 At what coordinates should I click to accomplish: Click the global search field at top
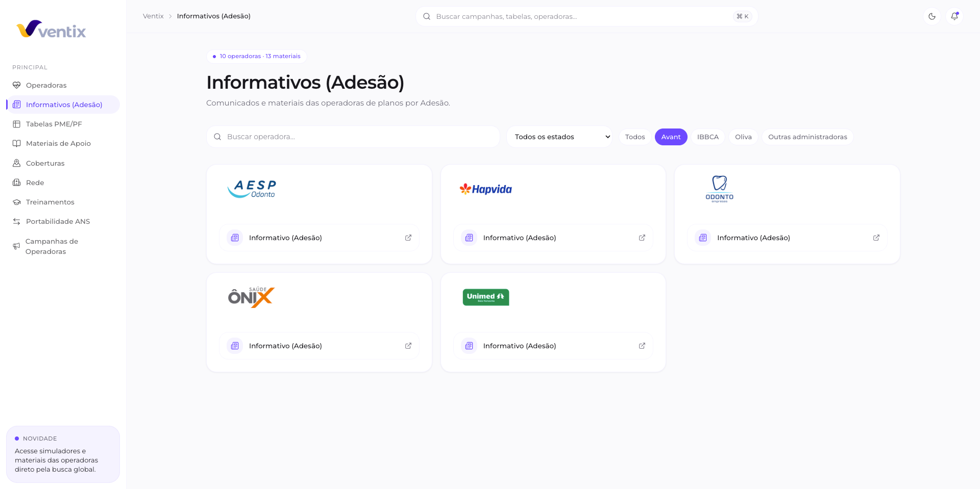587,16
